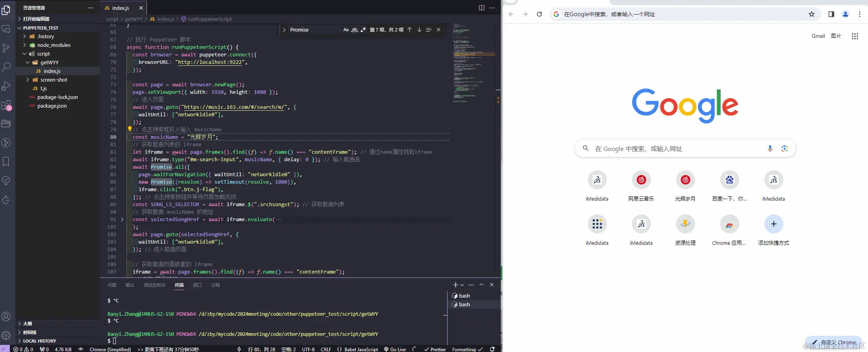Viewport: 868px width, 352px height.
Task: Toggle Use Regular Expression in the find widget
Action: (363, 30)
